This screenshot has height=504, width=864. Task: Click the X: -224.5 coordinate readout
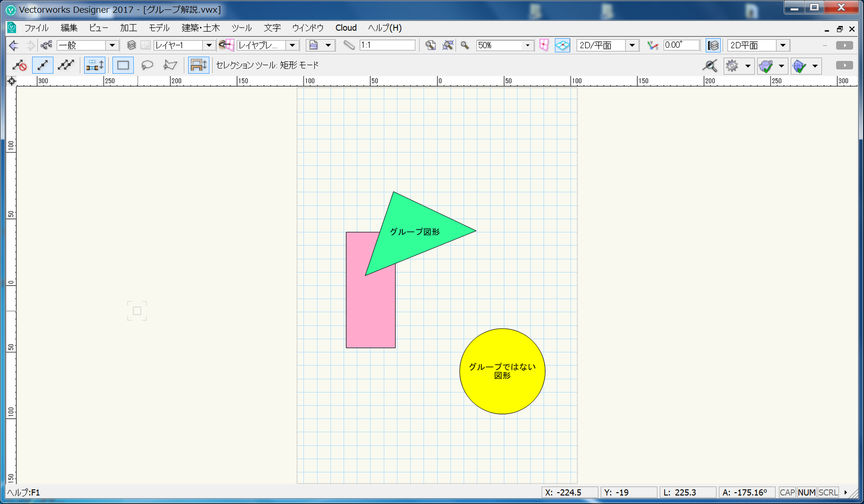(x=569, y=492)
